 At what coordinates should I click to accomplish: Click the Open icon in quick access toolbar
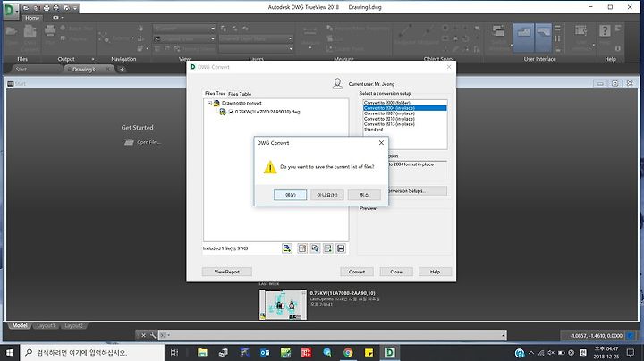coord(26,8)
